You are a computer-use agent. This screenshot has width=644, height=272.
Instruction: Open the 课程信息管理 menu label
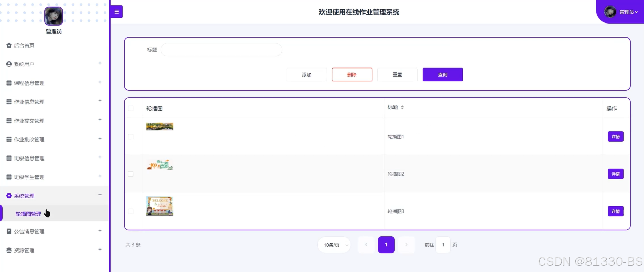point(29,83)
